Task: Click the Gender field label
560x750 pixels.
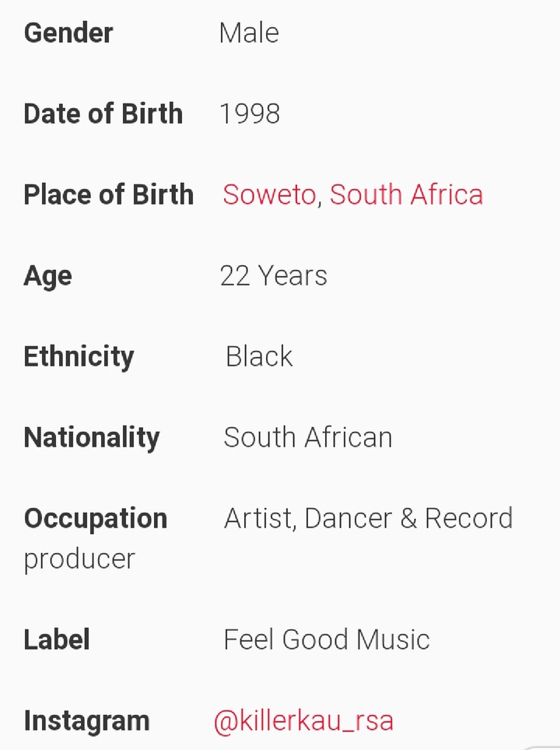Action: click(68, 33)
